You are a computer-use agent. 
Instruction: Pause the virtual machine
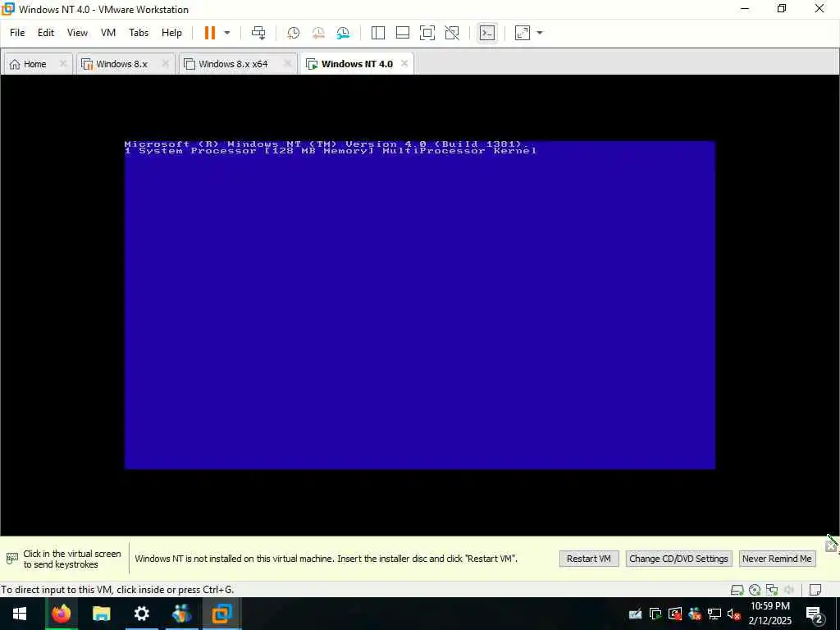pos(209,33)
